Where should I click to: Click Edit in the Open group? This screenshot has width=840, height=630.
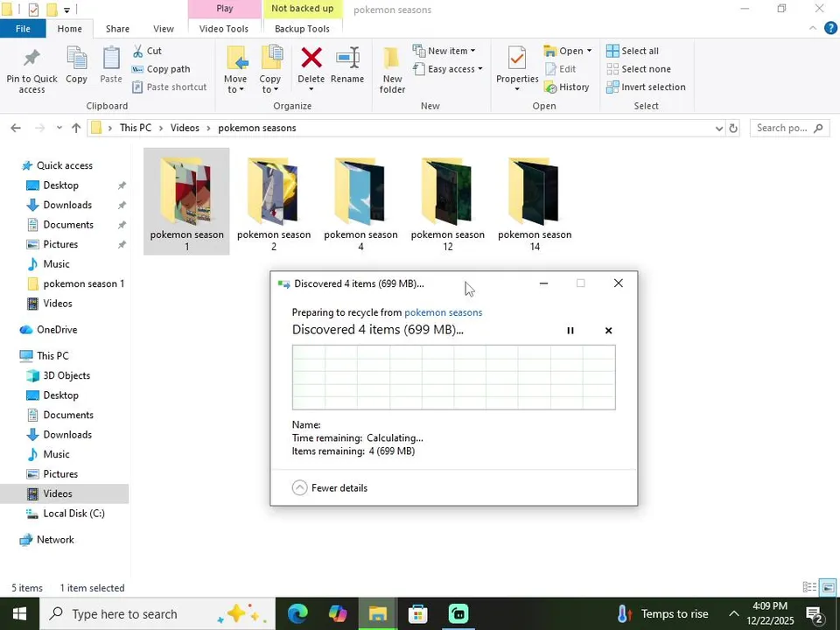point(560,69)
